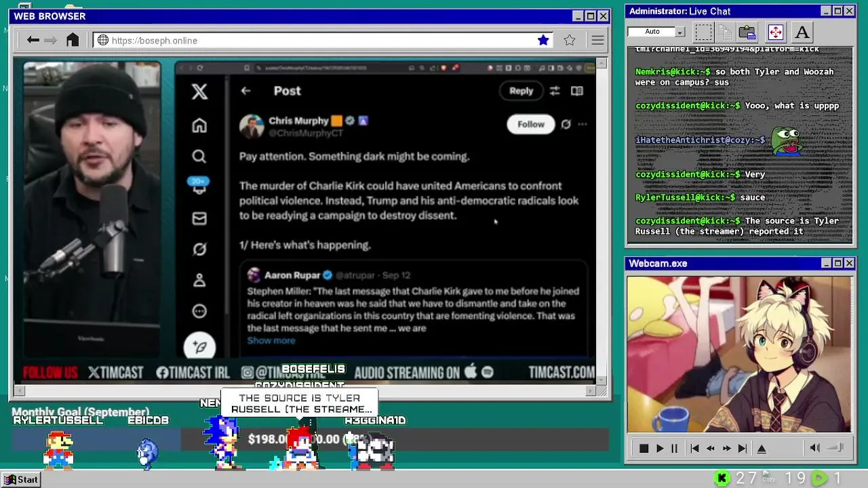
Task: Open the X logo home in sidebar
Action: point(199,91)
